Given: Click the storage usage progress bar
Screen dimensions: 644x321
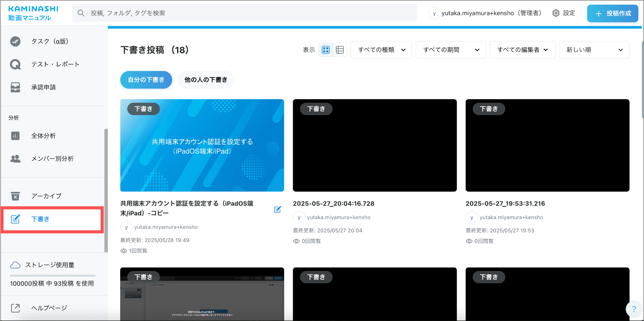Looking at the screenshot, I should tap(53, 276).
